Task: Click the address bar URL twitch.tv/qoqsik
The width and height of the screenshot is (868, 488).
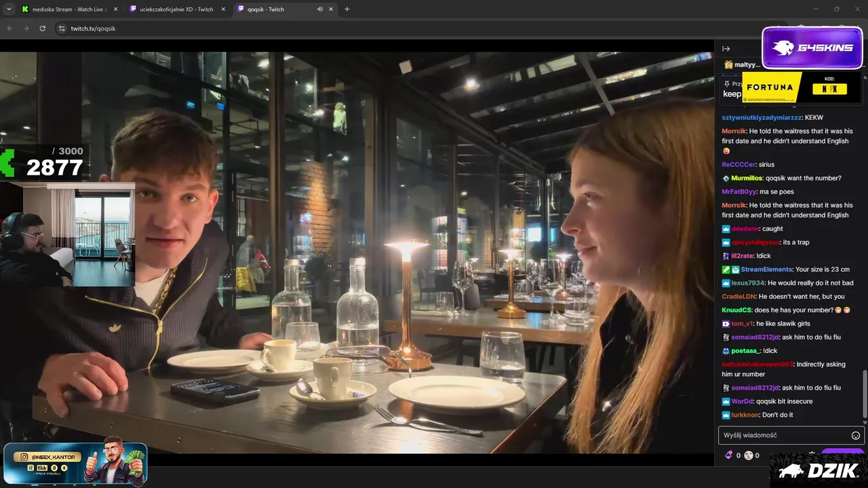Action: [93, 28]
